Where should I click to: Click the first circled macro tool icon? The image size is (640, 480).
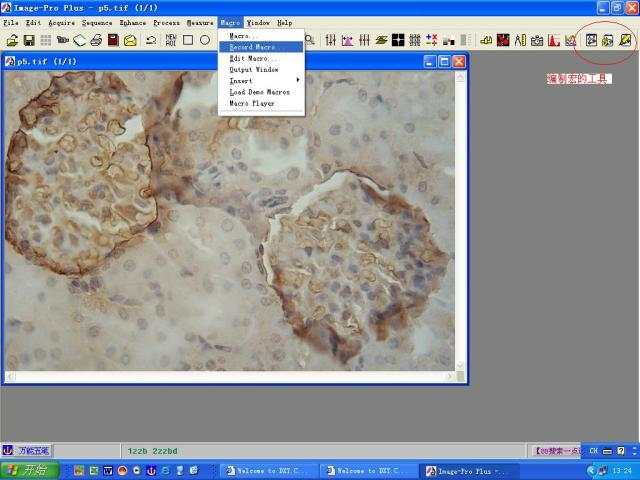coord(591,40)
